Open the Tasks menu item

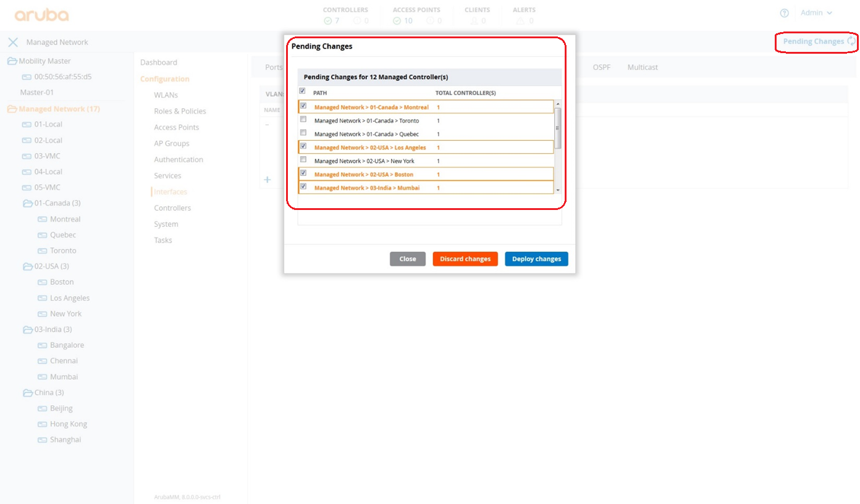[x=163, y=240]
